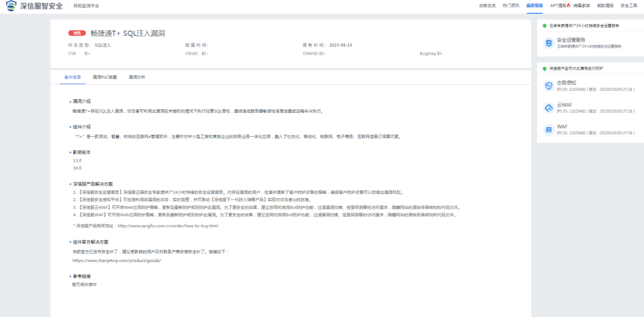644x317 pixels.
Task: Click the 深信服智安全 brand name
Action: (42, 6)
